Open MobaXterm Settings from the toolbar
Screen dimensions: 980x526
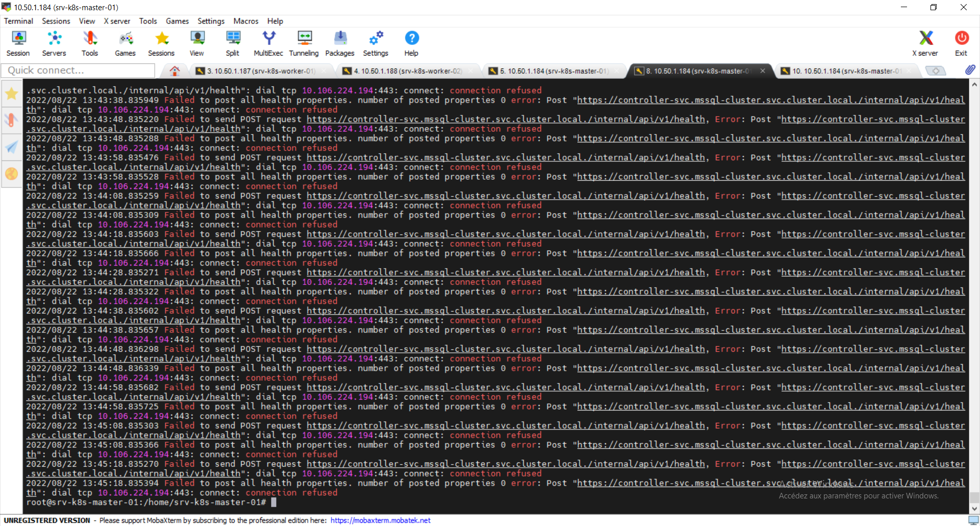[x=376, y=43]
